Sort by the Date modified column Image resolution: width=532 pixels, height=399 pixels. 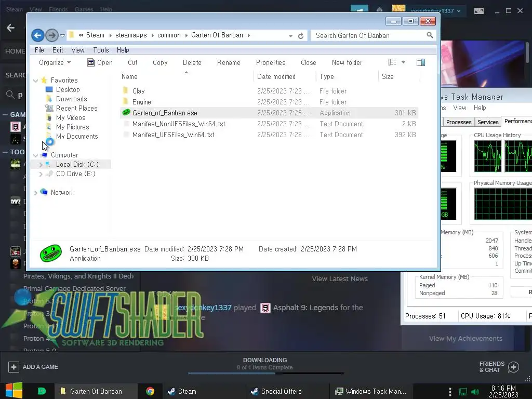276,77
